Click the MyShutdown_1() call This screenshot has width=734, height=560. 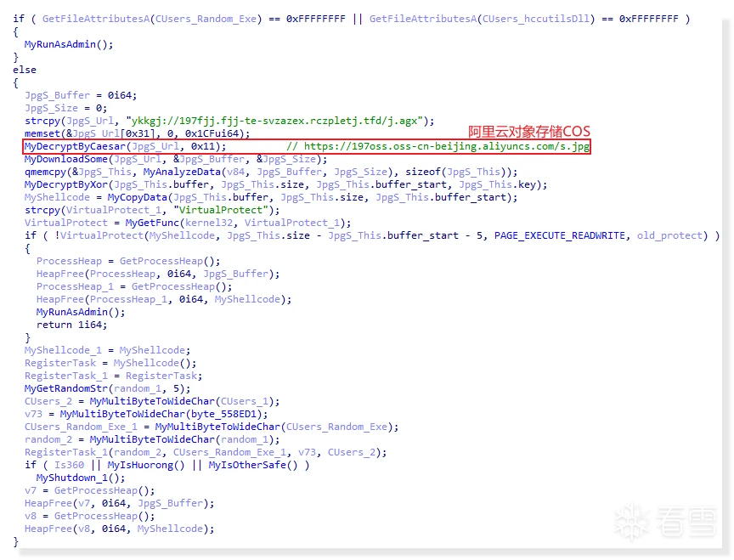(x=81, y=478)
